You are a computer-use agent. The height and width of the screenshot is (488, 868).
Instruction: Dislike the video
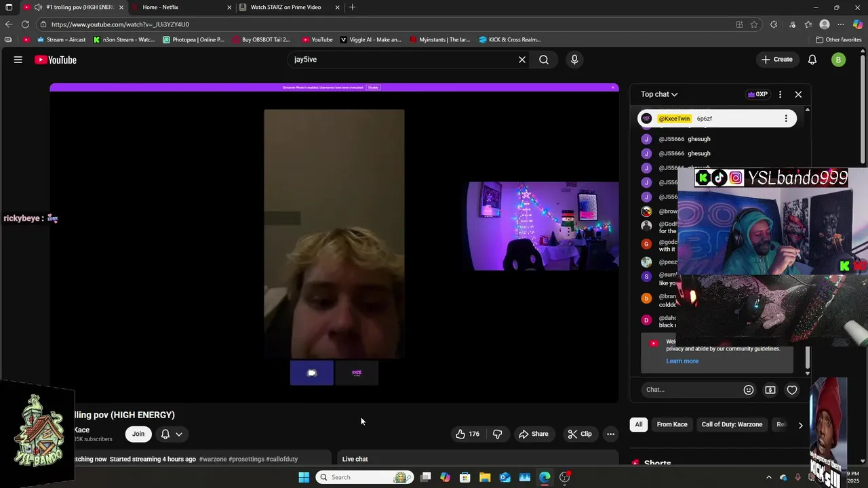coord(497,434)
